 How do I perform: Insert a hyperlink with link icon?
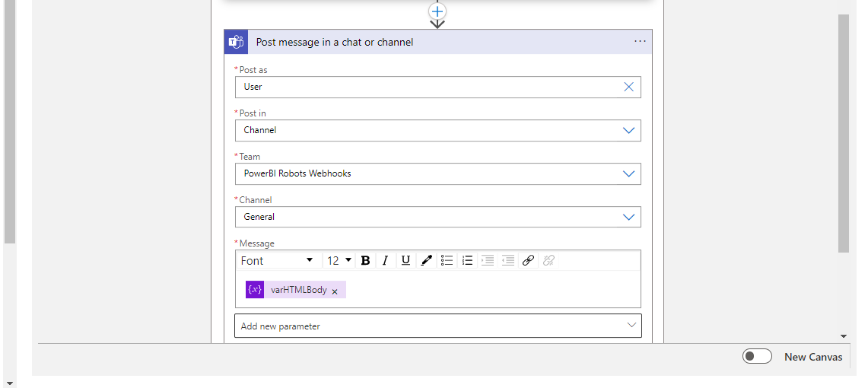click(528, 260)
